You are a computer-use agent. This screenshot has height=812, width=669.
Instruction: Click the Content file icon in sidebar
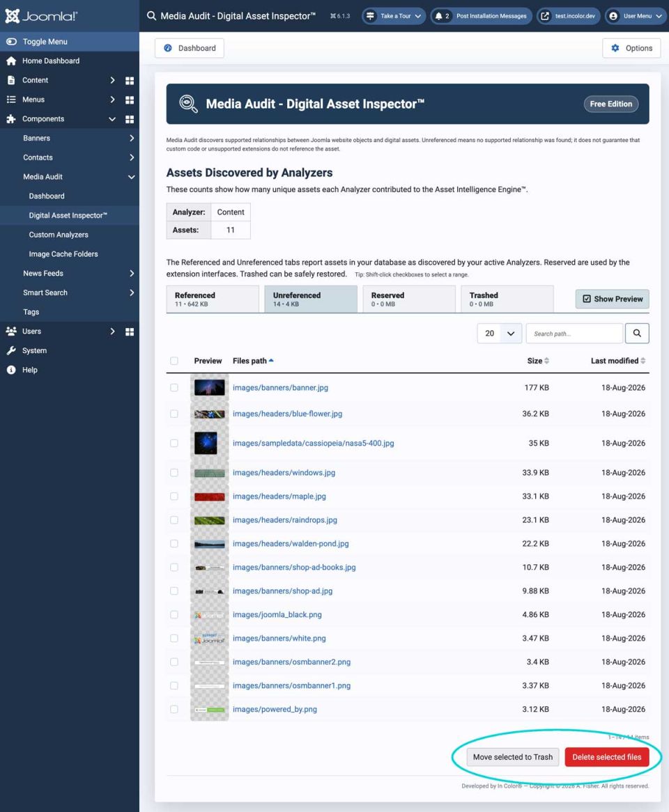(x=11, y=80)
